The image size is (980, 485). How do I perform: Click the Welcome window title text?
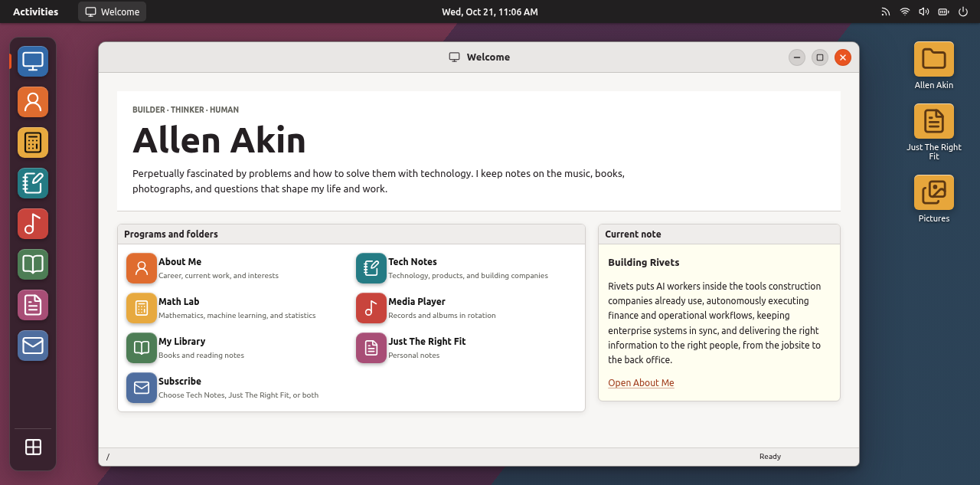point(488,57)
